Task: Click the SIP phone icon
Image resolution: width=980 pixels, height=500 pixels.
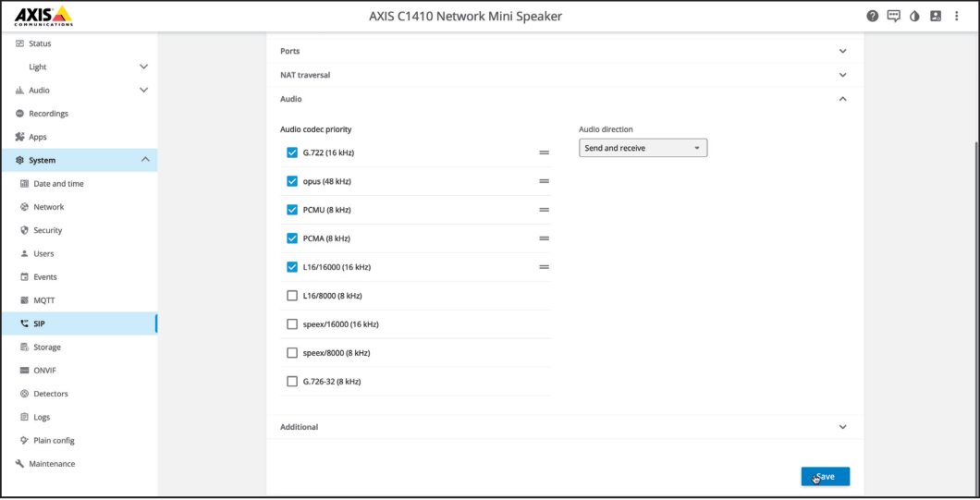Action: [24, 323]
